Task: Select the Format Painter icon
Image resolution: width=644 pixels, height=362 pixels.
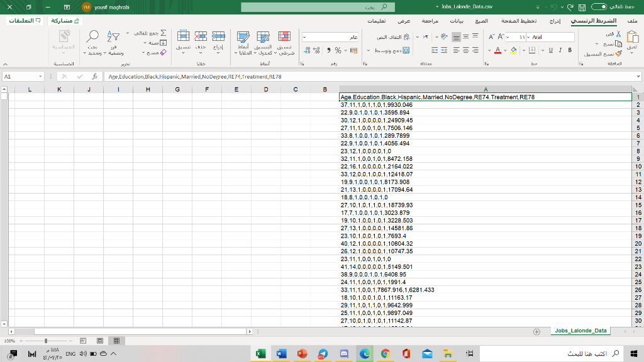Action: tap(618, 54)
